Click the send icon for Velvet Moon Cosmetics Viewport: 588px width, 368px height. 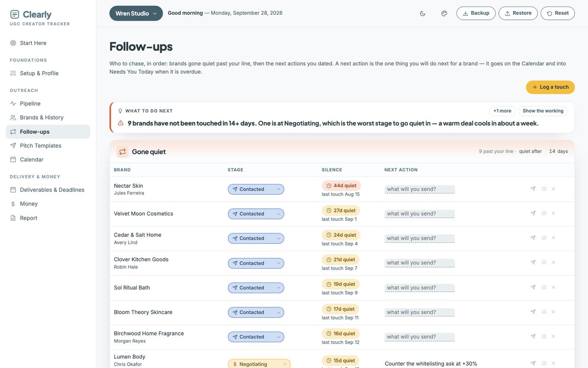click(533, 213)
